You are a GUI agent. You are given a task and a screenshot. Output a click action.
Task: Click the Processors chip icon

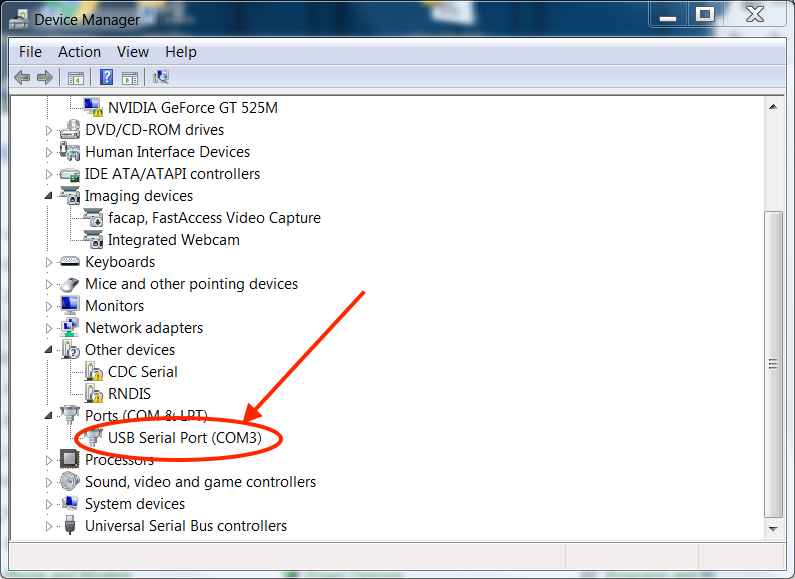coord(69,459)
